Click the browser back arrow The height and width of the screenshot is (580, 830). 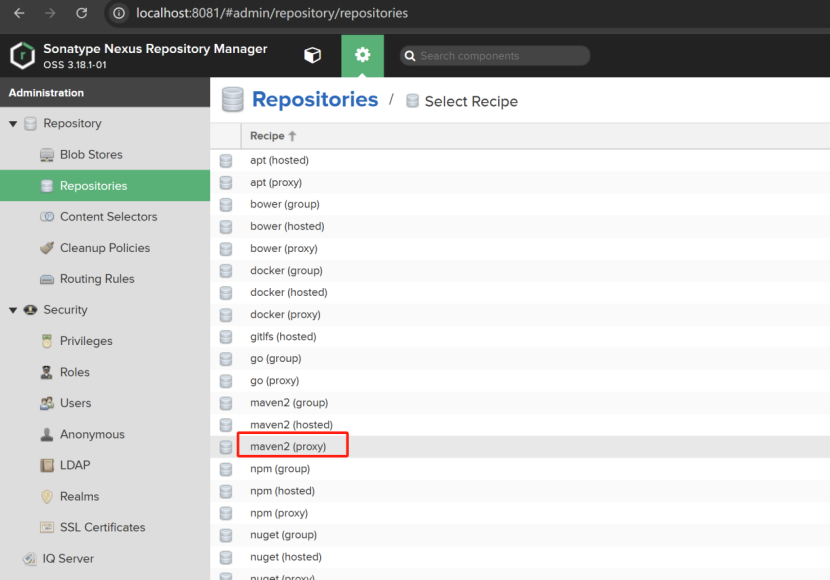tap(19, 13)
